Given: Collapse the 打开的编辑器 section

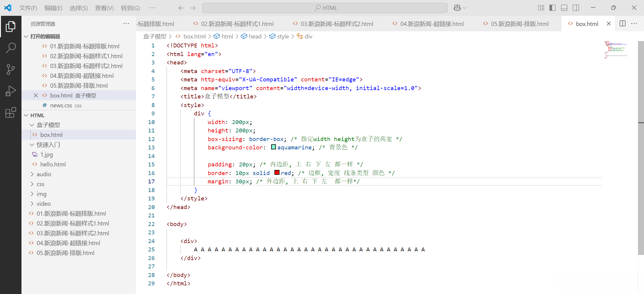Looking at the screenshot, I should (x=26, y=36).
